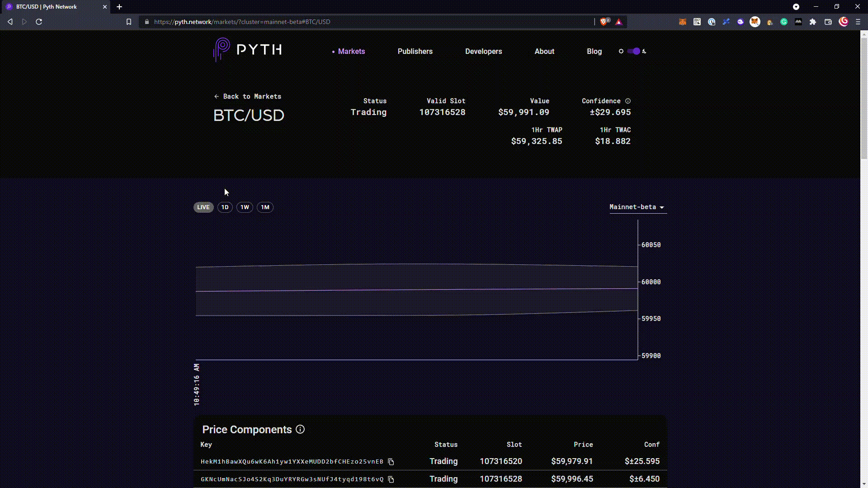Click the Value $59,991.09
The image size is (868, 488).
click(x=524, y=113)
